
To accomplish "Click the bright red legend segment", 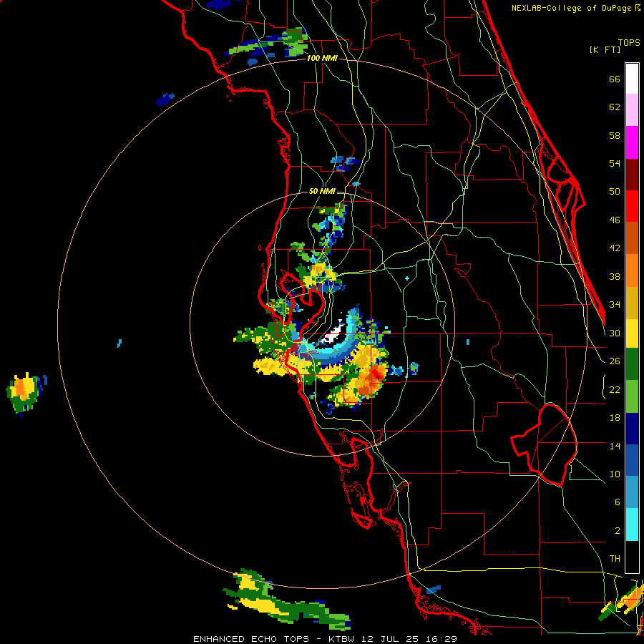I will pyautogui.click(x=632, y=207).
